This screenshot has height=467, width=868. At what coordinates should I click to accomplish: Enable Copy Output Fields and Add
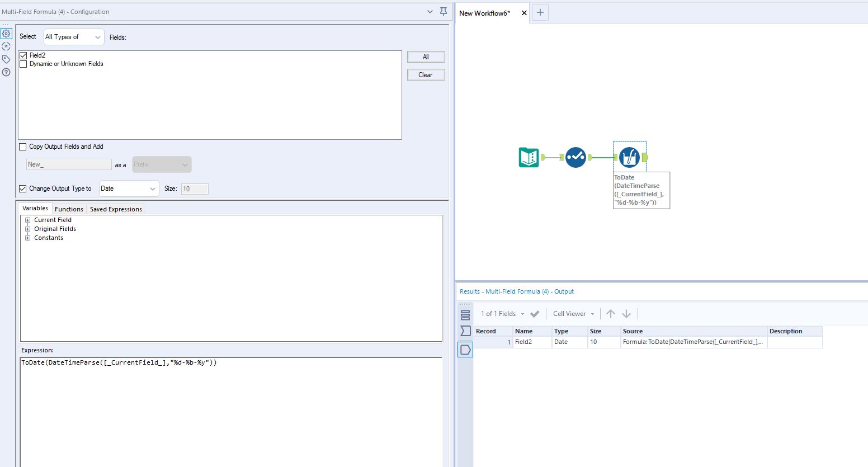pyautogui.click(x=22, y=147)
